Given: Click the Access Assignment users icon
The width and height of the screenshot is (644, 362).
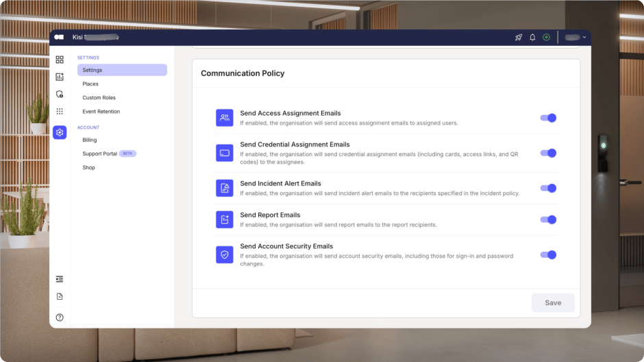Looking at the screenshot, I should point(225,118).
